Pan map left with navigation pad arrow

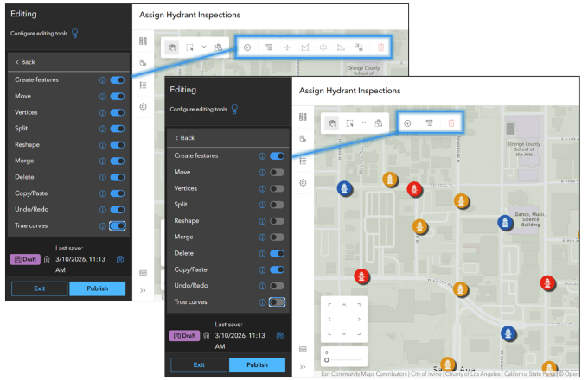[x=329, y=319]
